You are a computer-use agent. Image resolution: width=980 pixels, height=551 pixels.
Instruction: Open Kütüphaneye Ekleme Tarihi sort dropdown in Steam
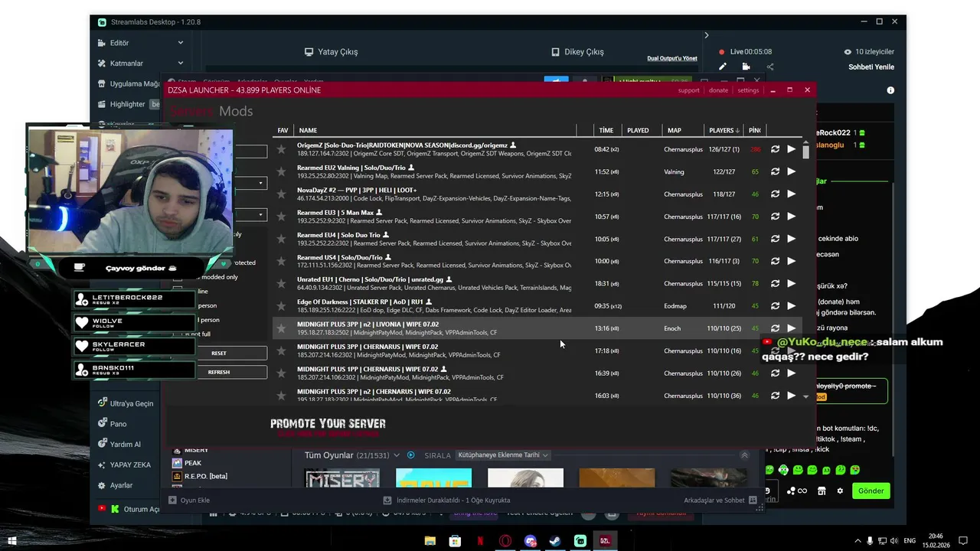tap(503, 455)
